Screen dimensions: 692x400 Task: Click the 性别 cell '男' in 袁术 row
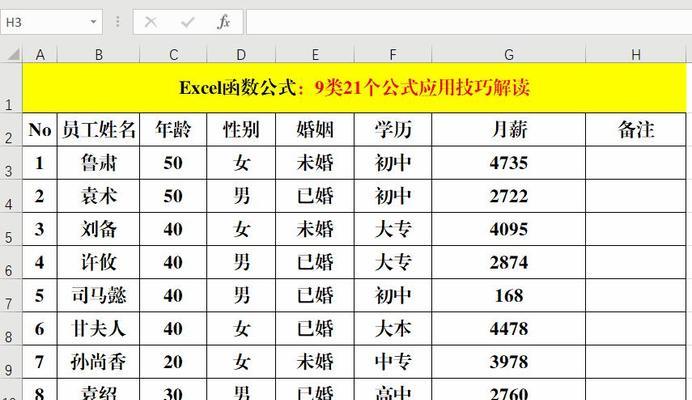(241, 196)
